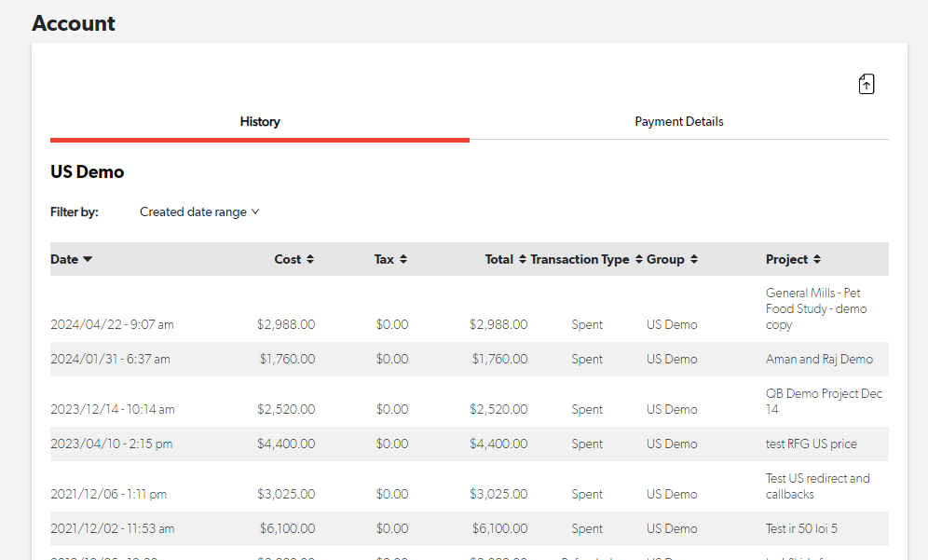Sort by Transaction Type sort icon
Viewport: 928px width, 560px height.
639,259
